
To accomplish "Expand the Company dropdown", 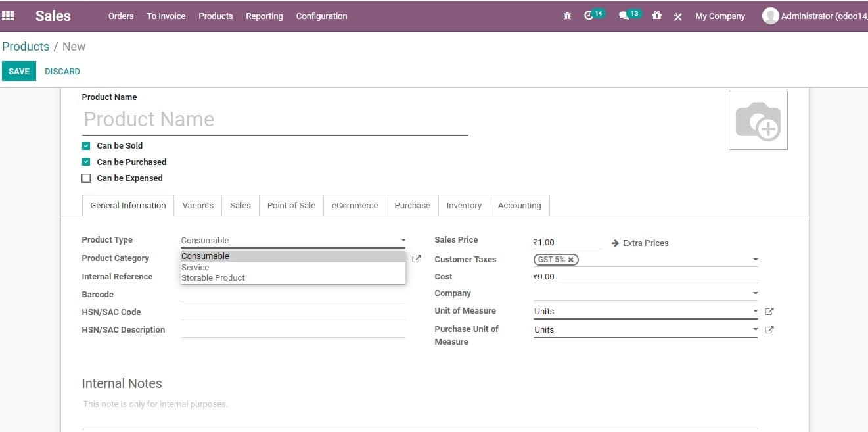I will [x=755, y=293].
